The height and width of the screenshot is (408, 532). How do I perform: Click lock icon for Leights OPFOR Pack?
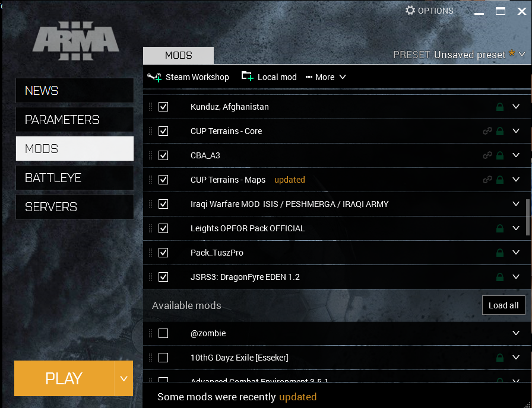[500, 228]
